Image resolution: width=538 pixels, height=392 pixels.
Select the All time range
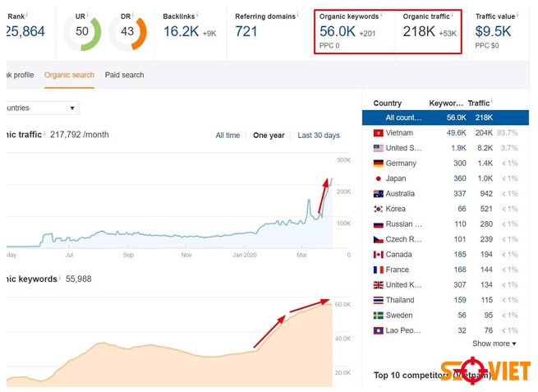coord(228,136)
